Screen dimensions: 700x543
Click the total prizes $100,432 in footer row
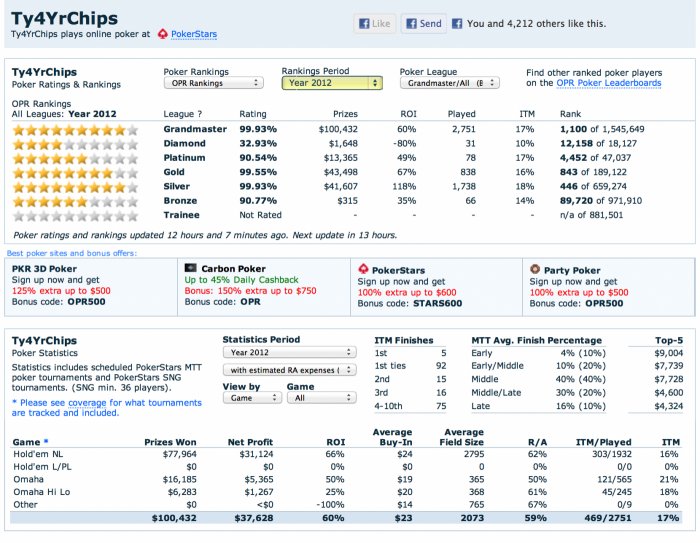point(174,518)
